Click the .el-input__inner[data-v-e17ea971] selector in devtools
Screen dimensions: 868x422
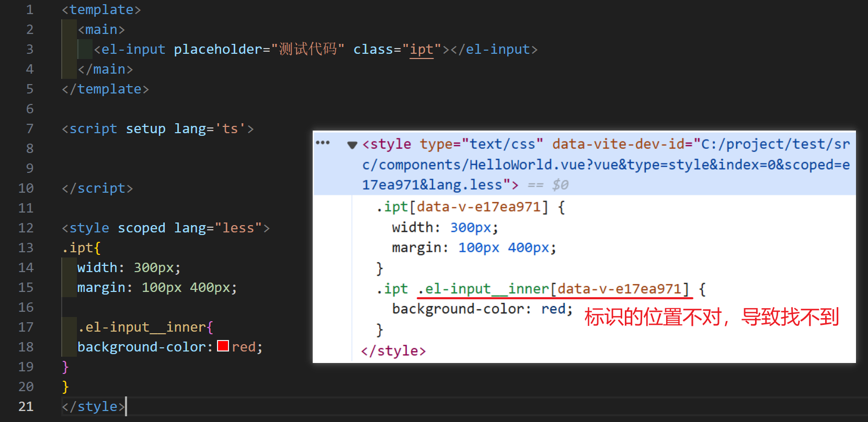pos(554,289)
